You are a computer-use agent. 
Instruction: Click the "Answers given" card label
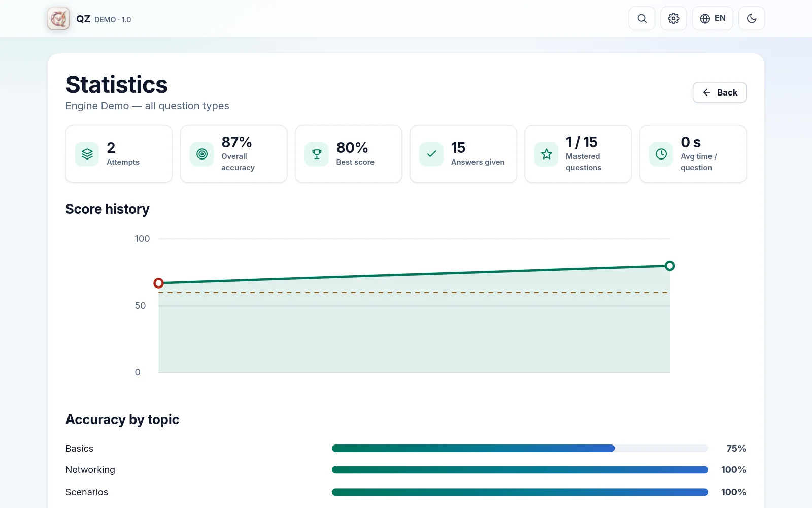click(478, 162)
